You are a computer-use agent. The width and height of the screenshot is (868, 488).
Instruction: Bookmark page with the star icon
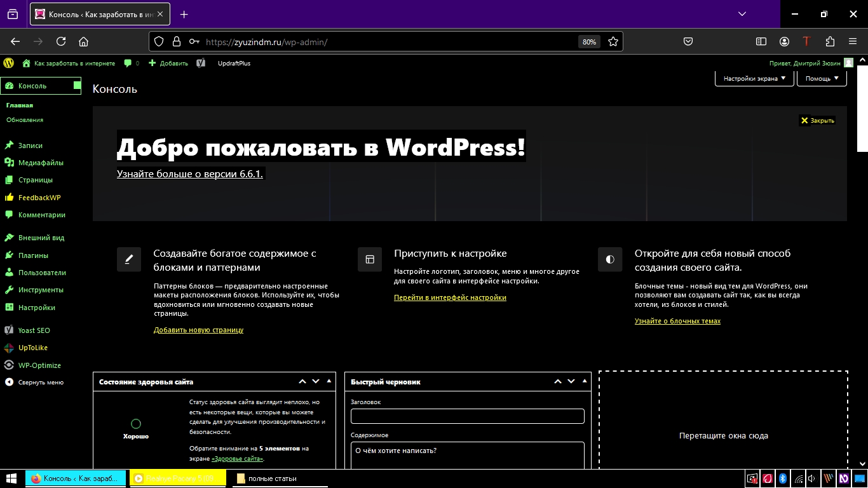[613, 41]
